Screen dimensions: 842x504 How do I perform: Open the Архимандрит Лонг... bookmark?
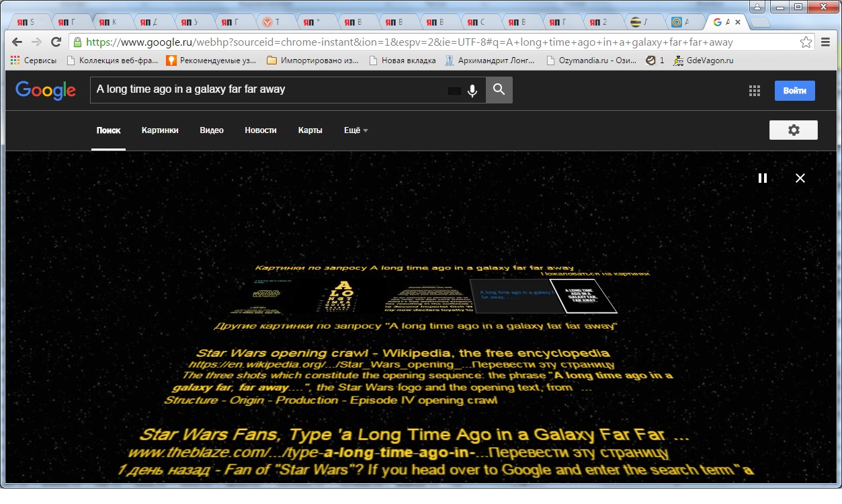tap(490, 60)
